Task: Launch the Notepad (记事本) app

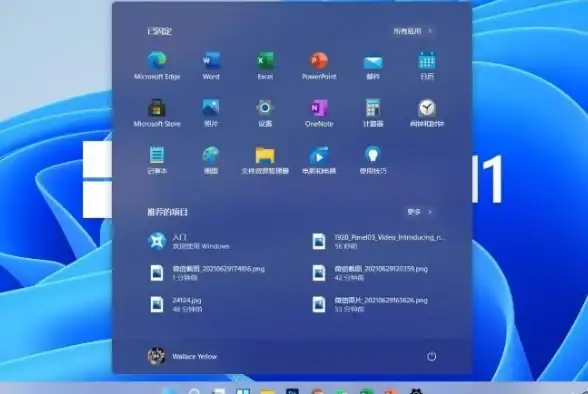Action: coord(157,160)
